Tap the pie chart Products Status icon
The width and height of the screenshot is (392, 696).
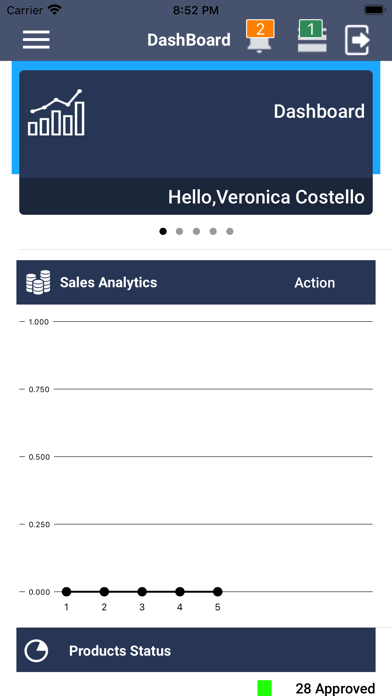[36, 651]
